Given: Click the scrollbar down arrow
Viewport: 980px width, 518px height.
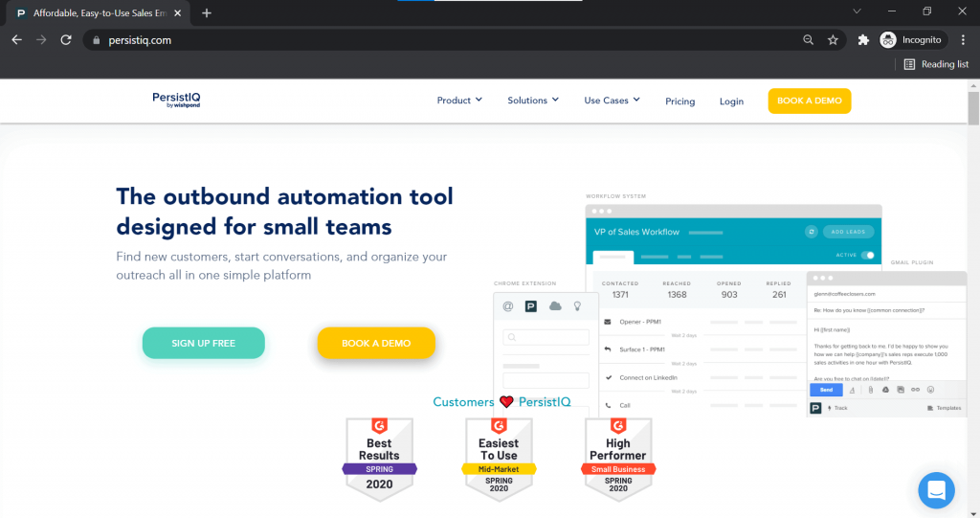Looking at the screenshot, I should (x=973, y=513).
